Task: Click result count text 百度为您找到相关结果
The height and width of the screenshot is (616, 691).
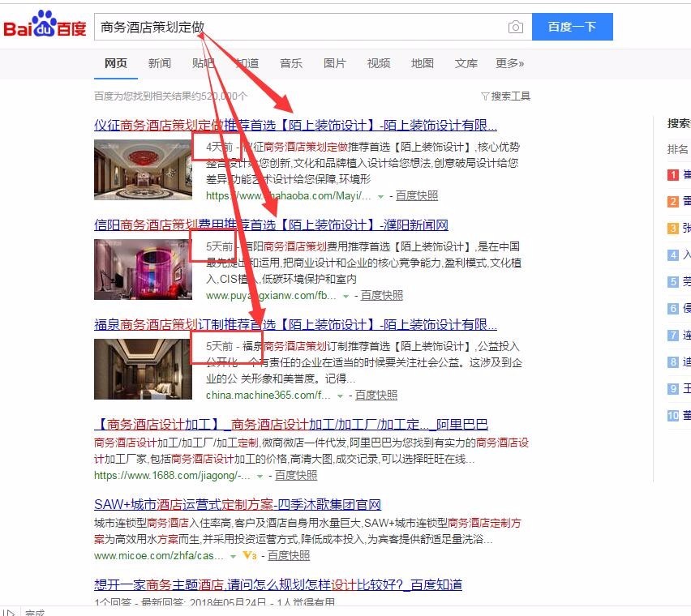Action: click(170, 96)
